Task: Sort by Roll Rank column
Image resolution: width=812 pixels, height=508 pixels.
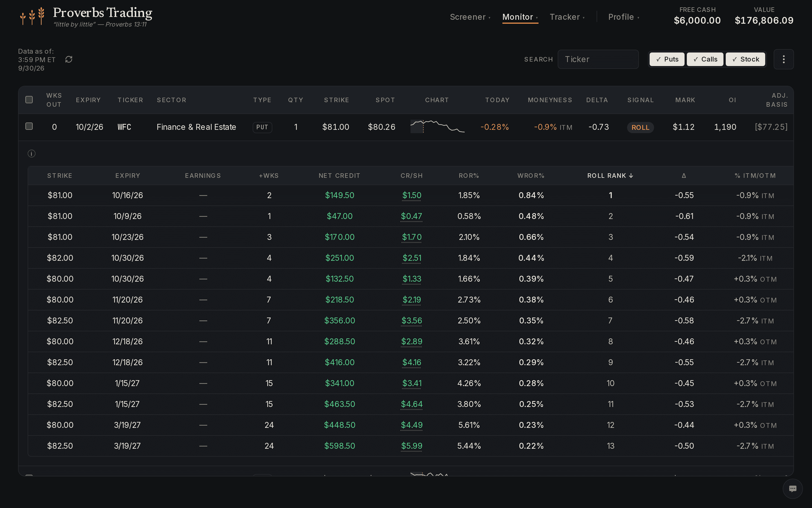Action: (x=610, y=176)
